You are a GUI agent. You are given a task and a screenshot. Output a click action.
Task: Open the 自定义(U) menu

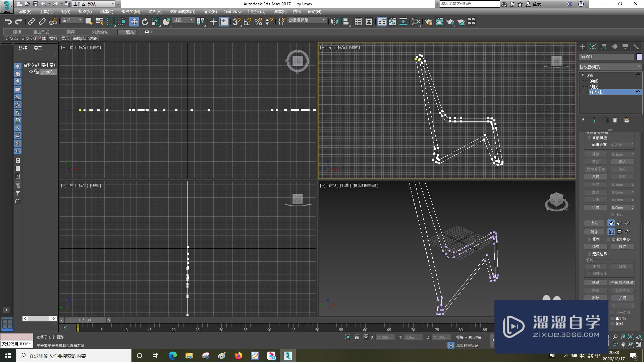(x=257, y=12)
